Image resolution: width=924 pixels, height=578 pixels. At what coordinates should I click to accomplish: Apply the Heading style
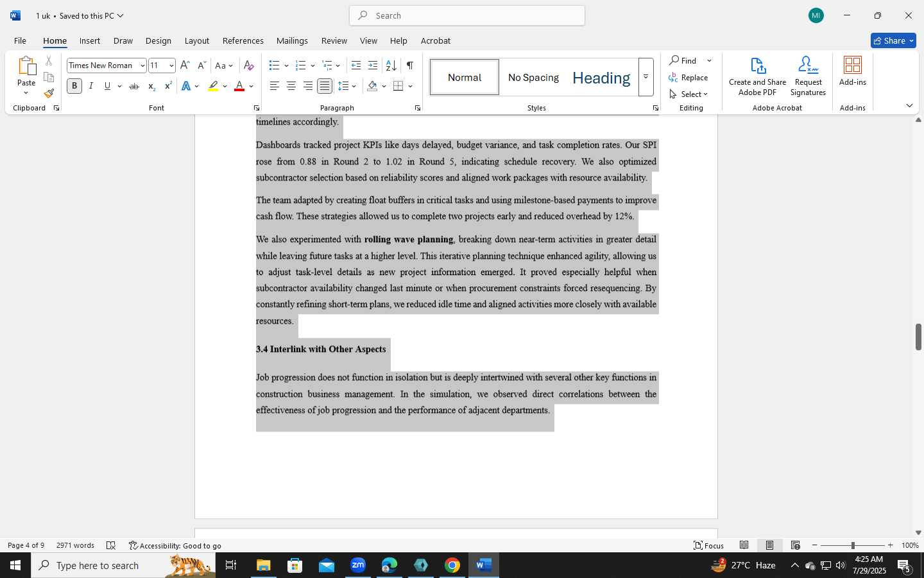[601, 77]
